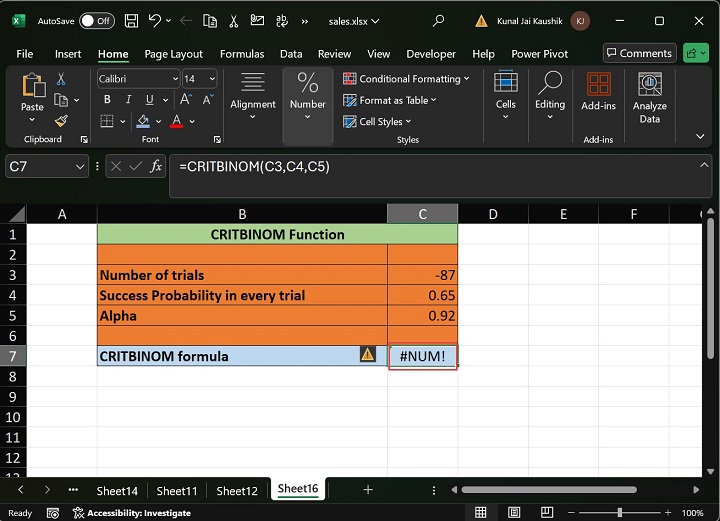Click the Comments button
Viewport: 720px width, 521px height.
click(639, 53)
